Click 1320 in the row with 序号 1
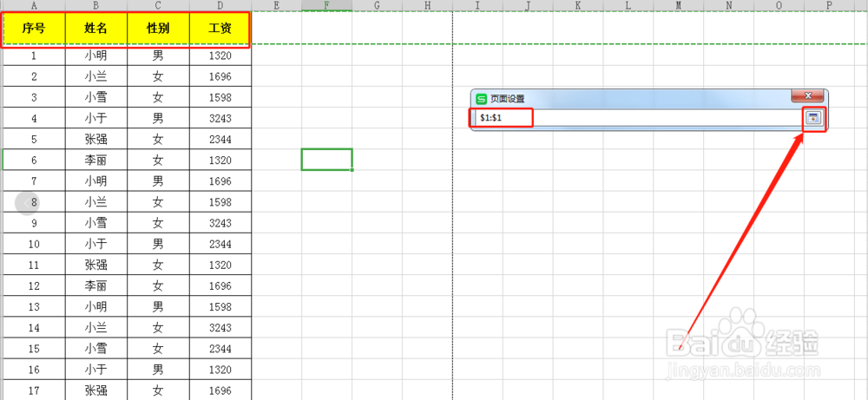 220,56
